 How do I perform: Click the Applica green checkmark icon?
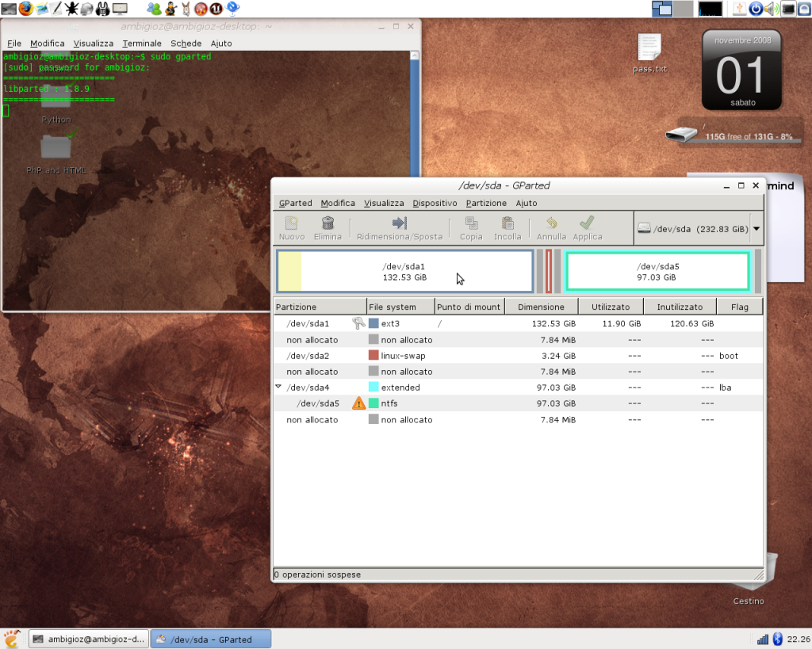click(587, 224)
